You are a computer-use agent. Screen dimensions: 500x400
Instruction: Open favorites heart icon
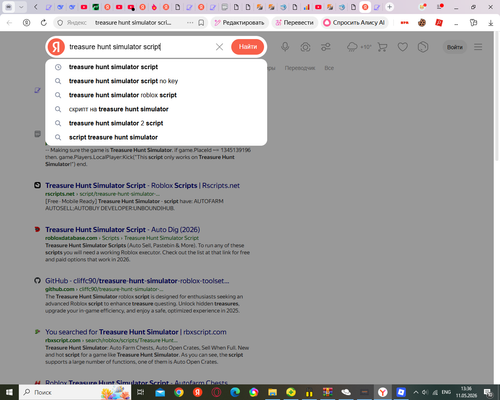click(x=403, y=47)
